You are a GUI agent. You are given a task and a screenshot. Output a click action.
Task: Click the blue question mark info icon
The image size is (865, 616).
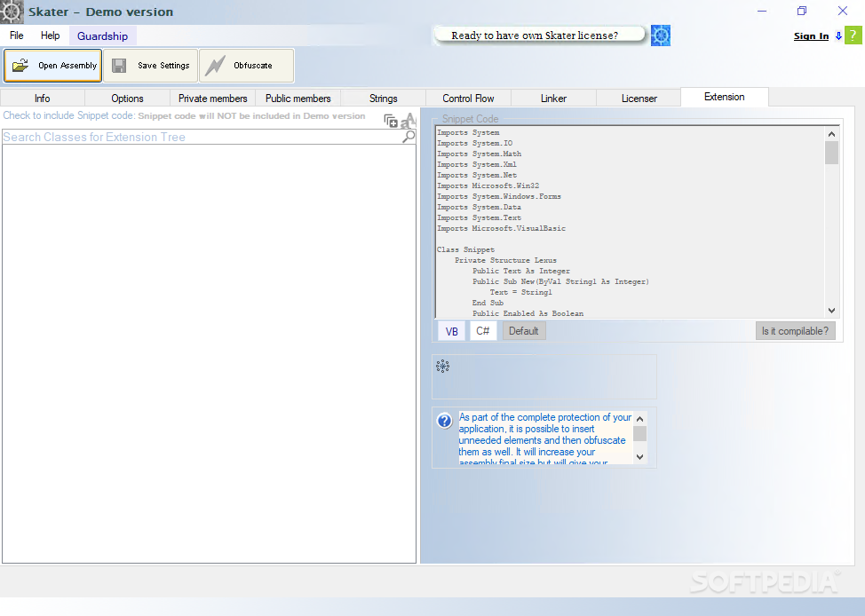click(444, 421)
